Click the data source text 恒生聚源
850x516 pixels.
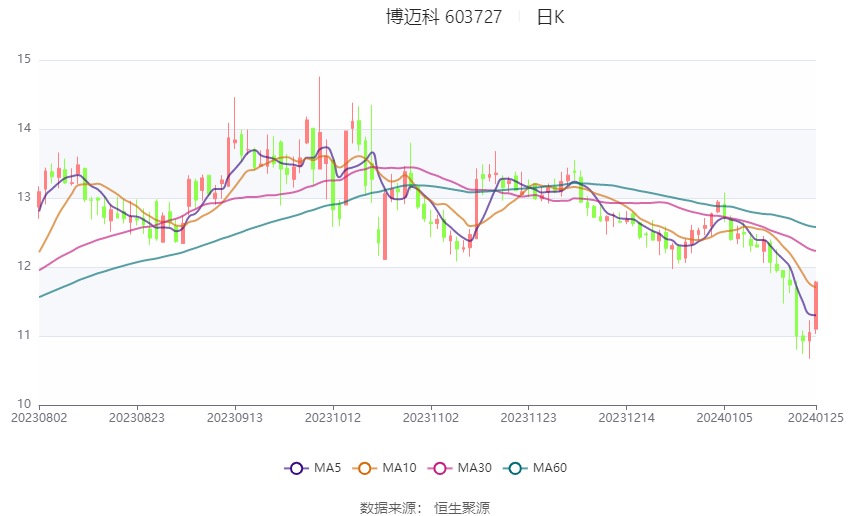pos(462,508)
